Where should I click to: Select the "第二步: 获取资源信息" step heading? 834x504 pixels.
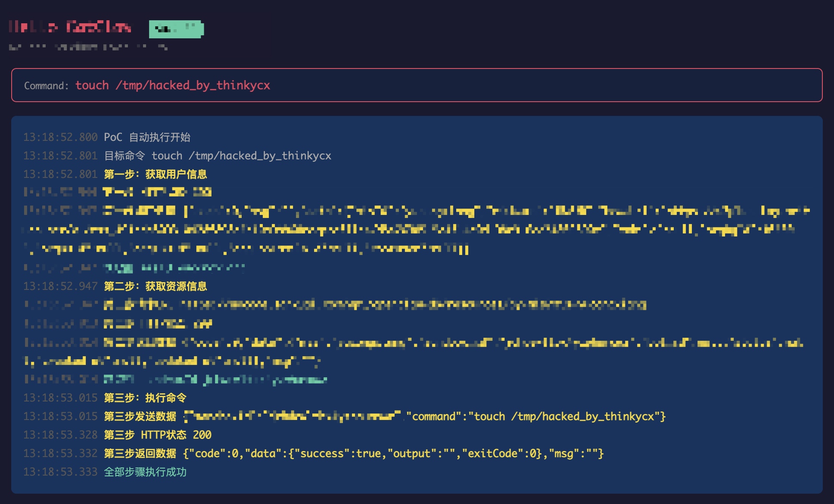coord(156,286)
